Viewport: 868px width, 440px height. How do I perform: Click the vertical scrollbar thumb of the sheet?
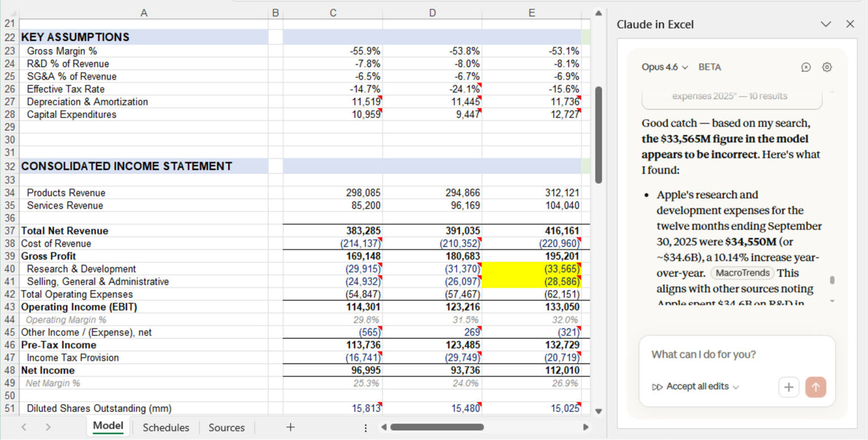click(598, 135)
